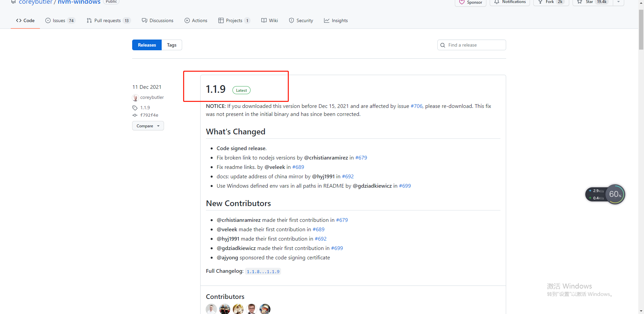Image resolution: width=644 pixels, height=314 pixels.
Task: Click the commit icon beside f792f4e
Action: (x=135, y=115)
